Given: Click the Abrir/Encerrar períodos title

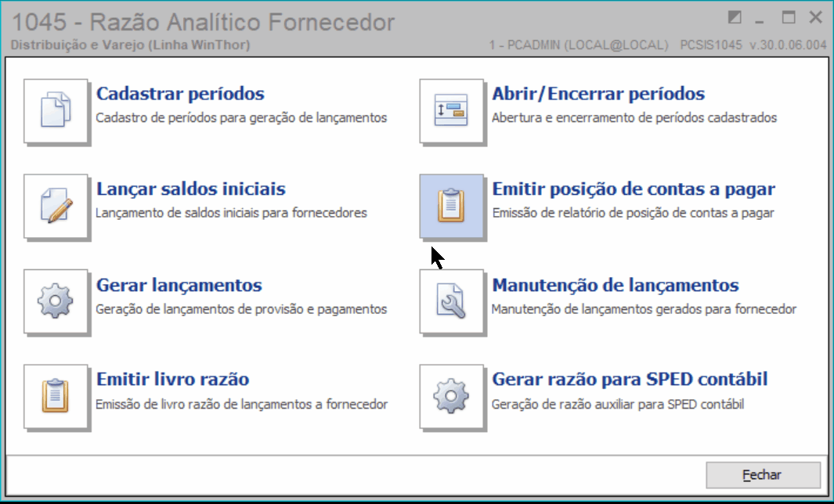Looking at the screenshot, I should click(598, 94).
